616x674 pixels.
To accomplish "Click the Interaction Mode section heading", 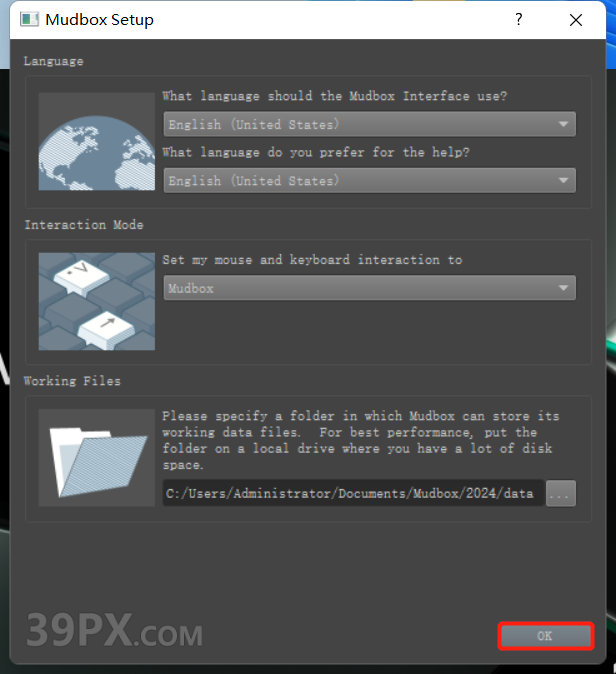I will click(84, 225).
